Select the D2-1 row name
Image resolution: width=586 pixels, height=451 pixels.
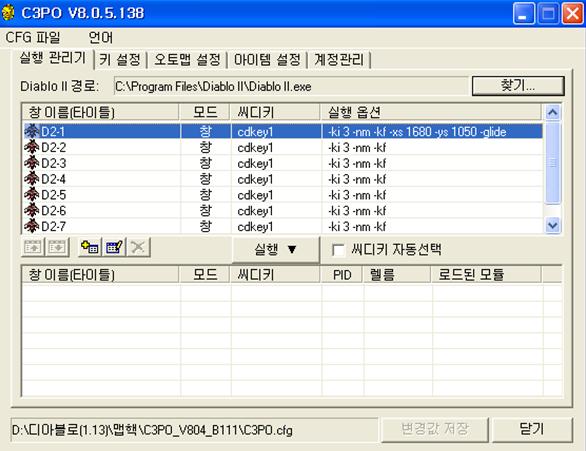[53, 132]
